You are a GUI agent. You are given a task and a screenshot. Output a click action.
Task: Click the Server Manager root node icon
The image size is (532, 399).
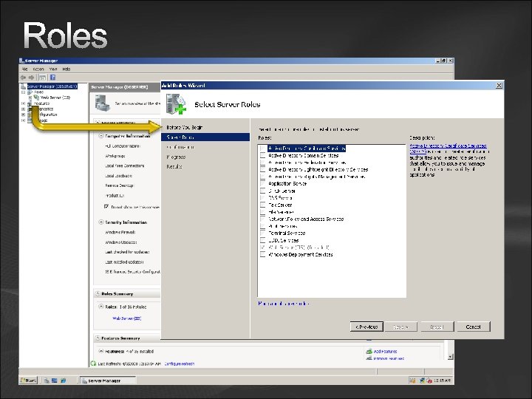pyautogui.click(x=24, y=86)
